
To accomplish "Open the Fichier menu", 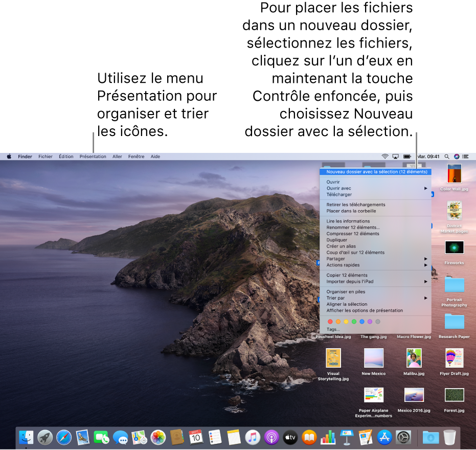I will click(x=46, y=156).
